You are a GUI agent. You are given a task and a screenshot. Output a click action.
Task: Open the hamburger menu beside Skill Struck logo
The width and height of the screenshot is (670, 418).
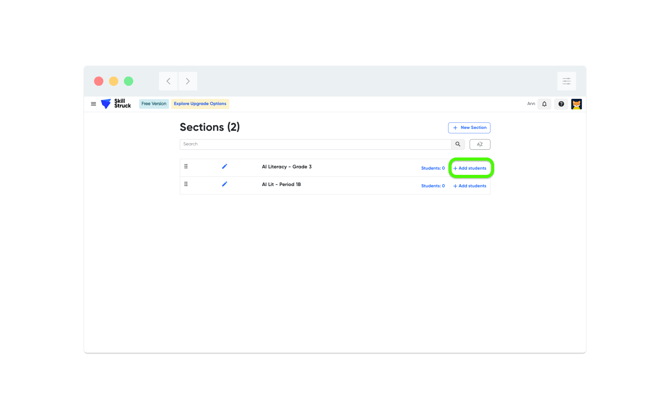(x=93, y=104)
